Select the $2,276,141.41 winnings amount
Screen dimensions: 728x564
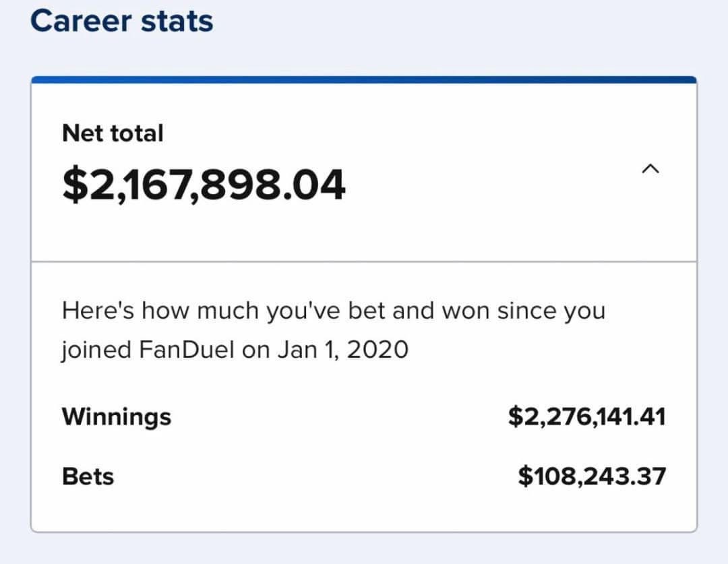[586, 416]
